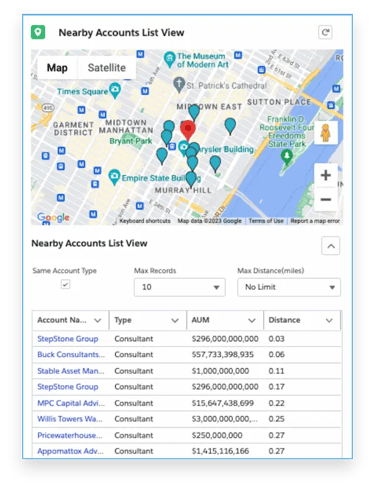The image size is (375, 490).
Task: Collapse the Nearby Accounts List View section
Action: point(331,246)
